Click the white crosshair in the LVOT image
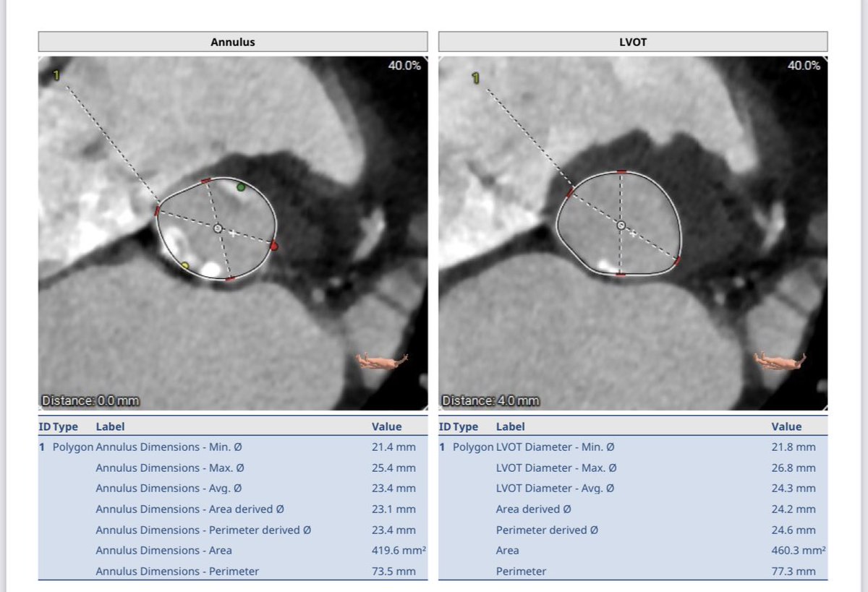 coord(633,233)
